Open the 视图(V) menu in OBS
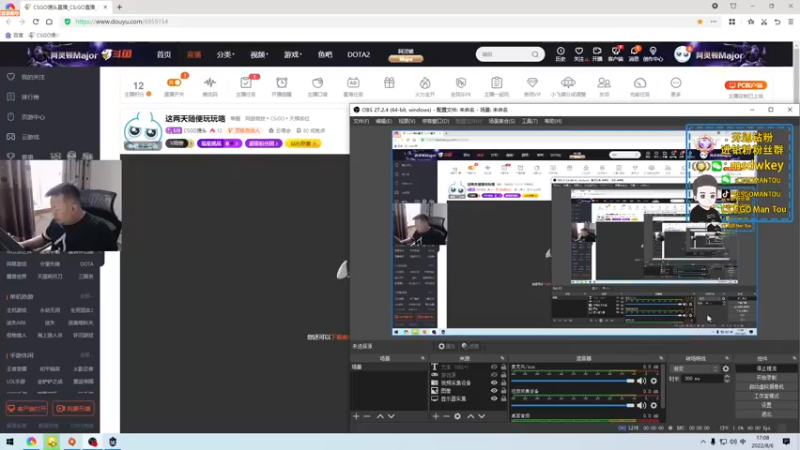 (407, 121)
